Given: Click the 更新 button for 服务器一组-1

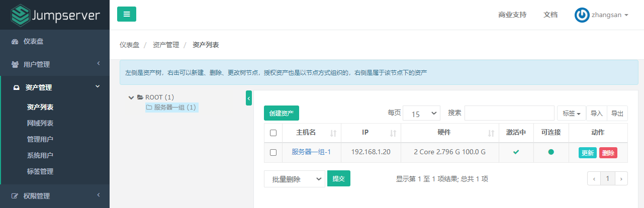Looking at the screenshot, I should click(588, 153).
